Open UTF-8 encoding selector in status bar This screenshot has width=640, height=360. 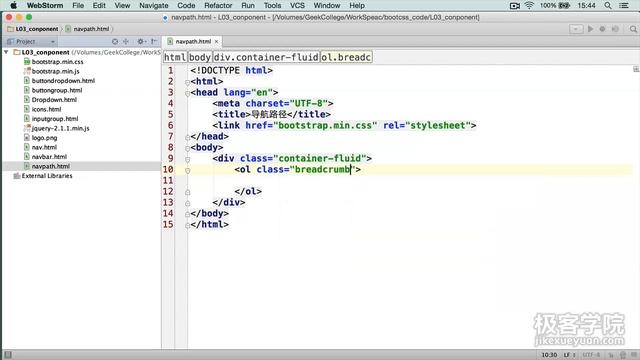pos(591,355)
